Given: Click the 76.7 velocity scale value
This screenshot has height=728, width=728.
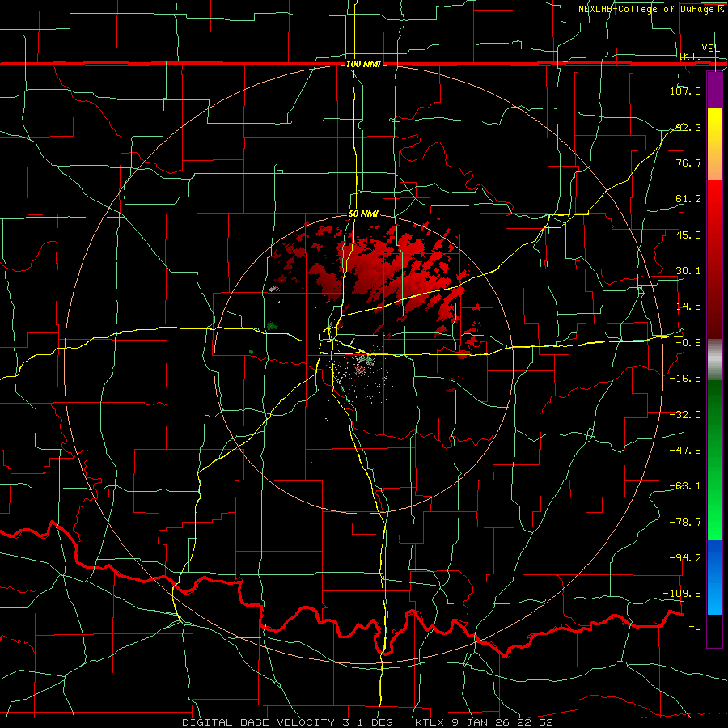Looking at the screenshot, I should pyautogui.click(x=688, y=163).
